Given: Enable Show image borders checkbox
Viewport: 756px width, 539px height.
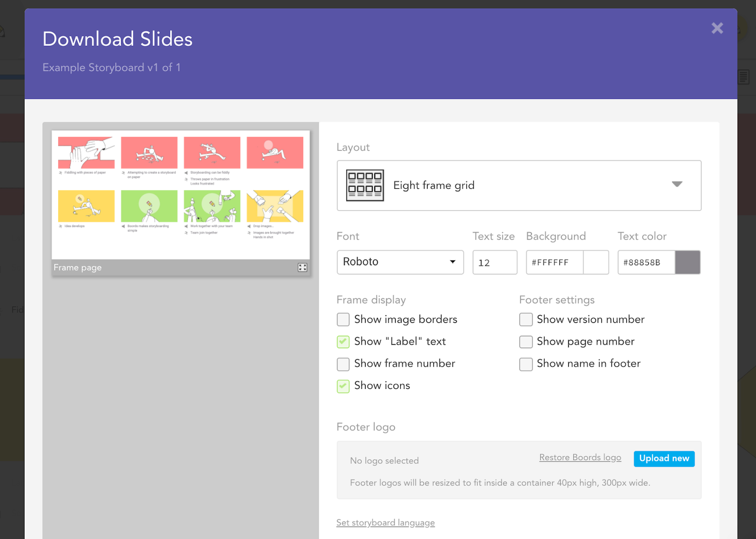Looking at the screenshot, I should [343, 320].
